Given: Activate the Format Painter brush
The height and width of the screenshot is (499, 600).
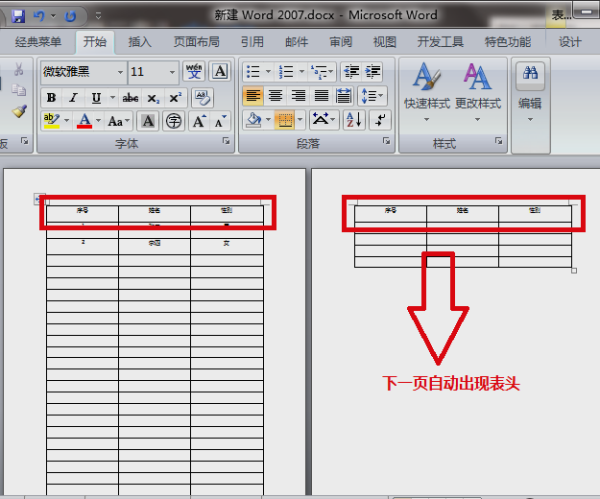Looking at the screenshot, I should point(19,111).
